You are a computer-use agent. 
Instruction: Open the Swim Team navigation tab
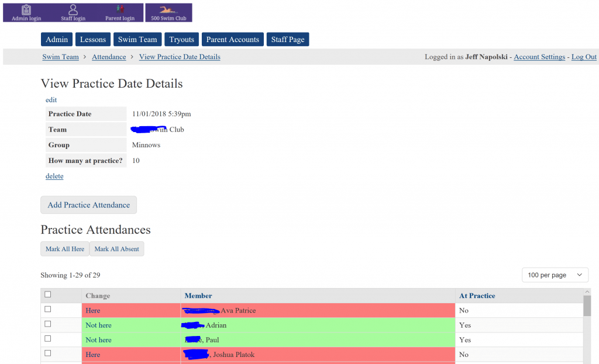pyautogui.click(x=137, y=39)
